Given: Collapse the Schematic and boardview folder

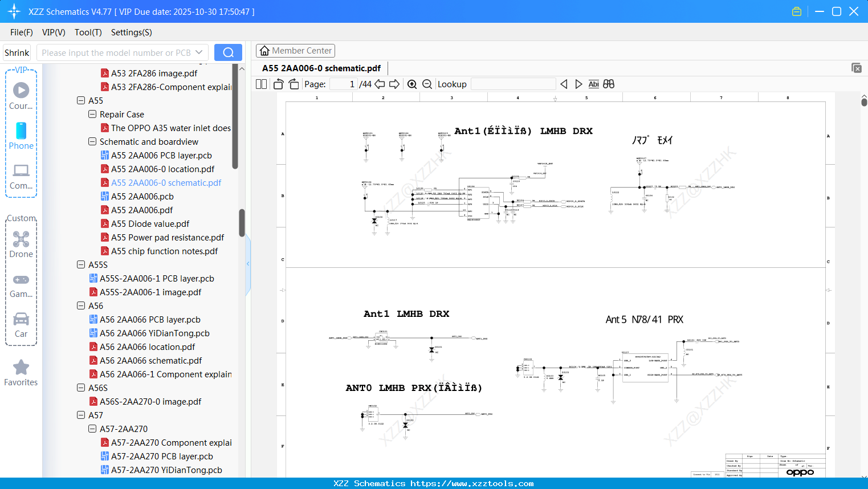Looking at the screenshot, I should (92, 141).
